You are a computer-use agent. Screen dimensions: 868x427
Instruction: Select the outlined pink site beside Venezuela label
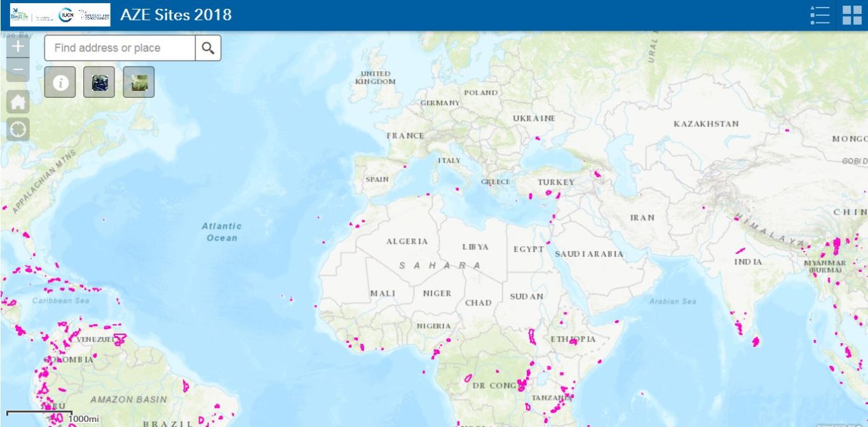pos(119,338)
